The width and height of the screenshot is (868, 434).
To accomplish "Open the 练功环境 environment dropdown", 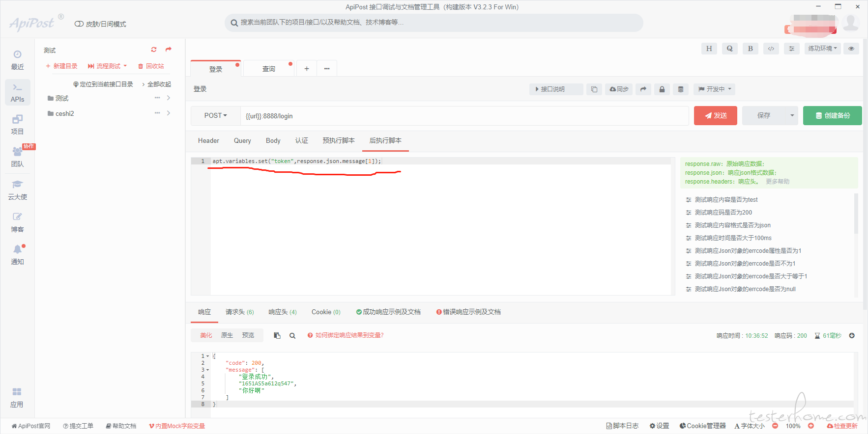I will pos(822,49).
